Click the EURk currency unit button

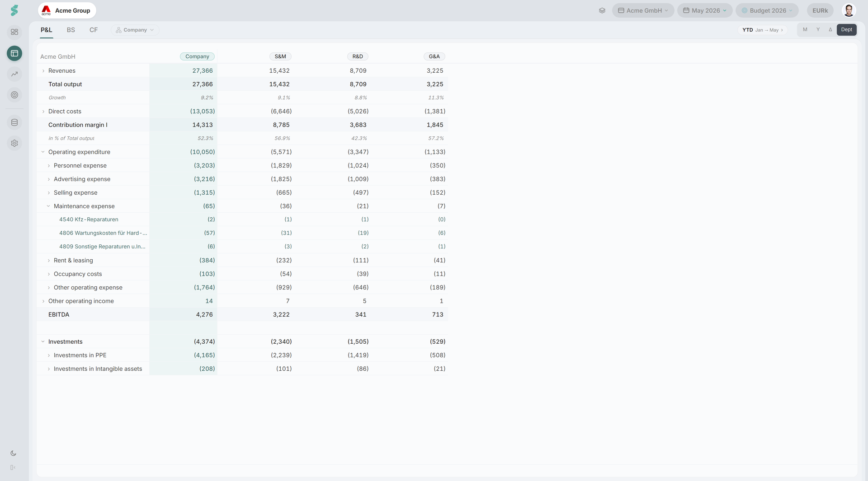click(x=820, y=10)
